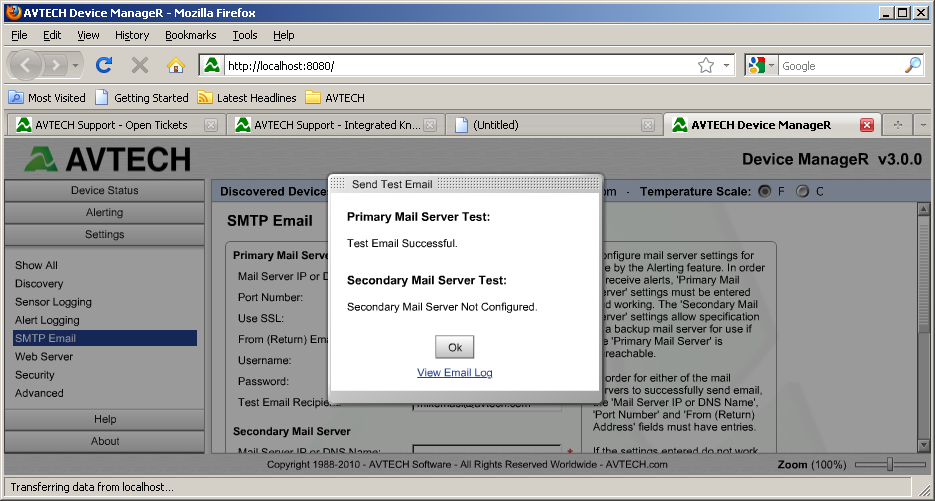Image resolution: width=935 pixels, height=501 pixels.
Task: Click the AVTECH site icon in address bar
Action: pyautogui.click(x=212, y=65)
